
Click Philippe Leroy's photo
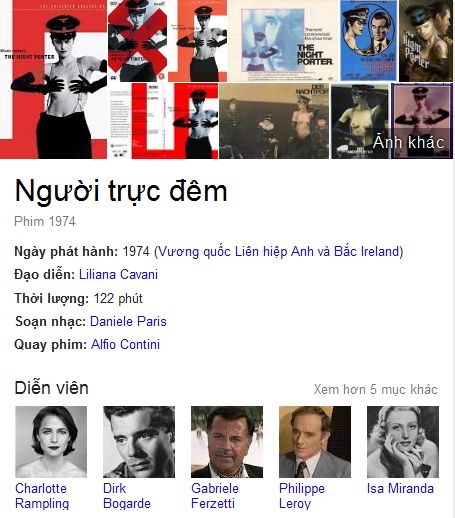(315, 442)
